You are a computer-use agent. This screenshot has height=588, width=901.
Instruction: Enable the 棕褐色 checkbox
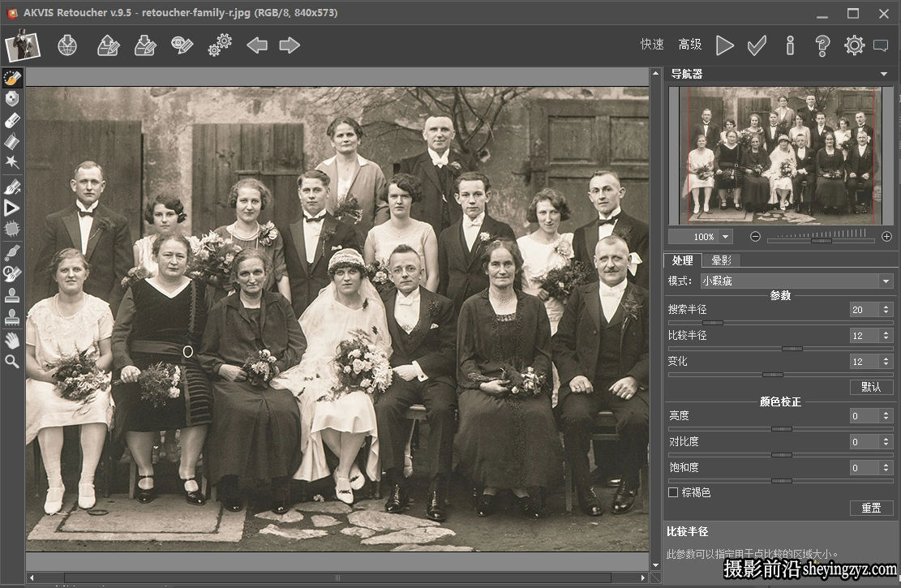click(x=673, y=492)
